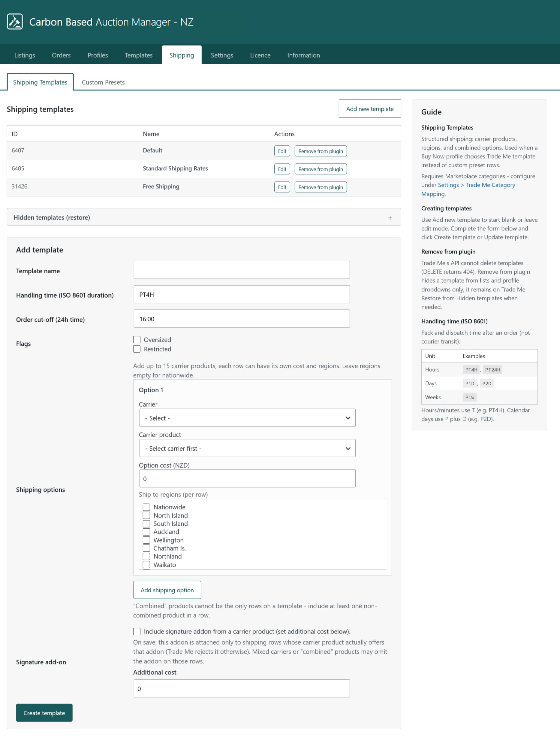The height and width of the screenshot is (738, 560).
Task: Check the Nationwide region box
Action: click(146, 507)
